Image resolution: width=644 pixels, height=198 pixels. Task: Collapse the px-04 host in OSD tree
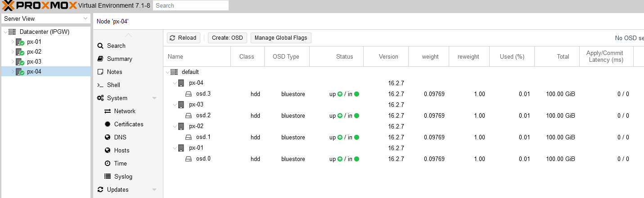[x=175, y=83]
